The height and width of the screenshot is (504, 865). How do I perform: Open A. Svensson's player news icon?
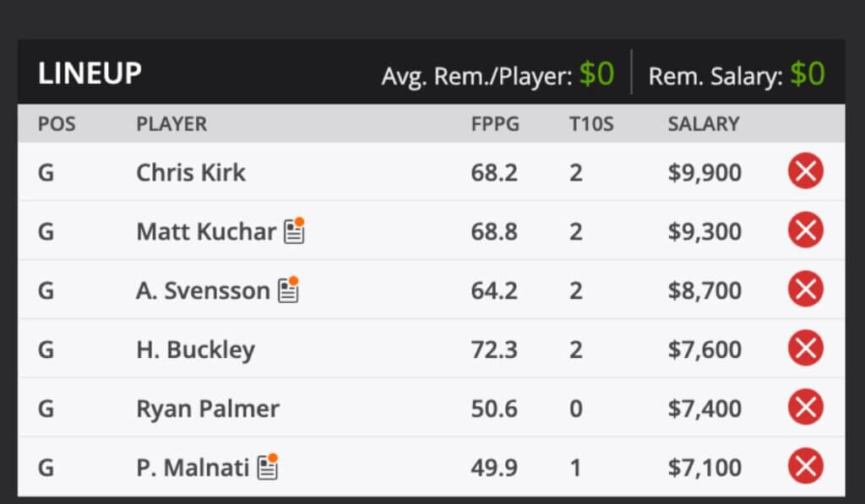288,290
